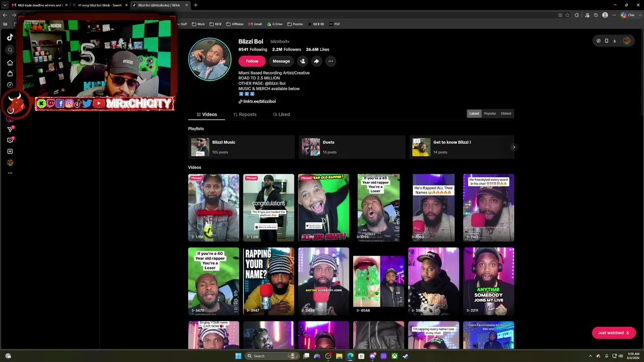
Task: Show hidden system tray icons
Action: click(590, 356)
